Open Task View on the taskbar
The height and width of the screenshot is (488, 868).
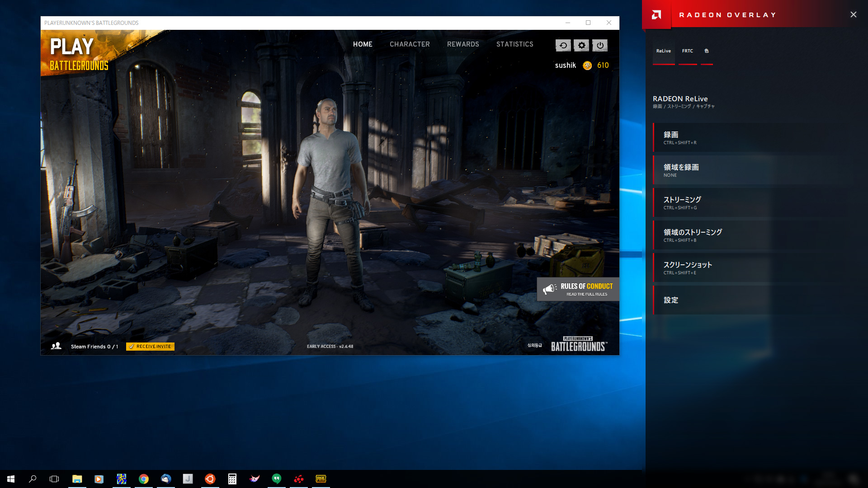(54, 479)
